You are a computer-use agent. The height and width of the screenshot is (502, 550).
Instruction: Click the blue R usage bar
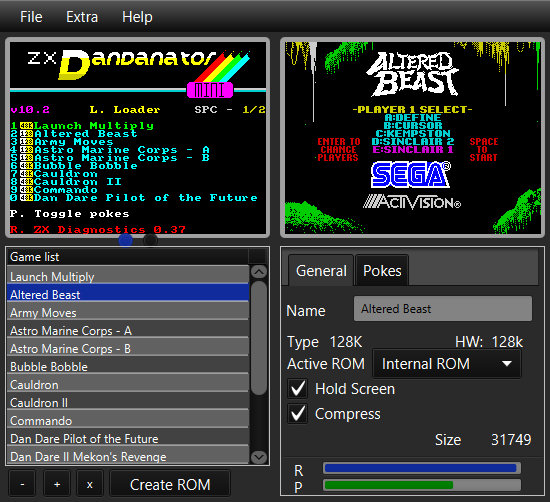click(x=422, y=468)
